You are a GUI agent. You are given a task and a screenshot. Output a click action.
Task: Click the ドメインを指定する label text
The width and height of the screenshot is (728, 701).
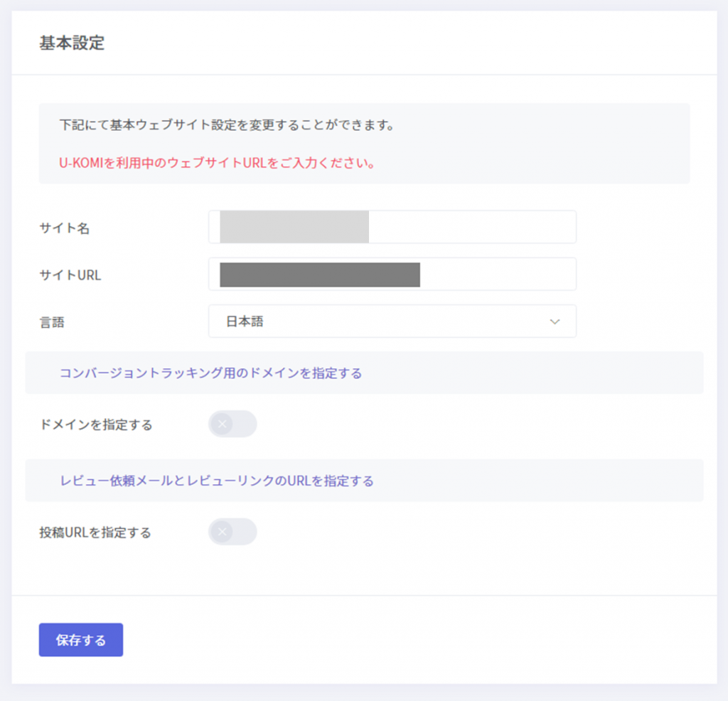click(x=96, y=425)
